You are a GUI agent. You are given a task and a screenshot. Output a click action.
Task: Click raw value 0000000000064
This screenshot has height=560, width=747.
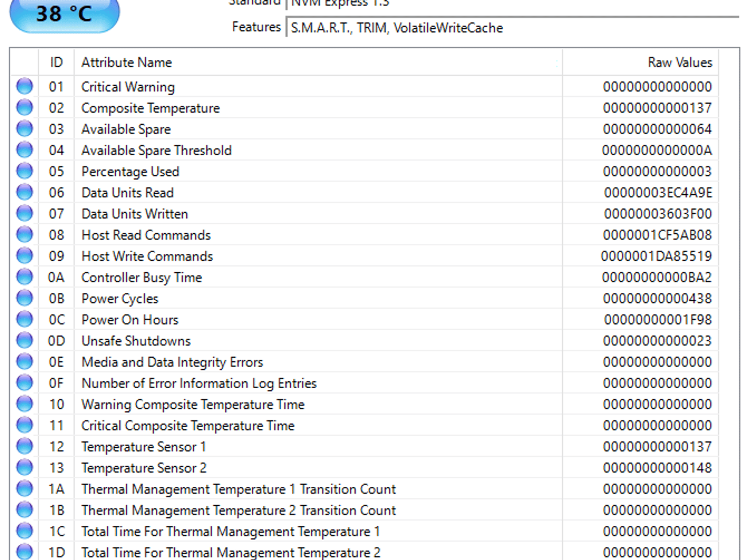[x=657, y=129]
